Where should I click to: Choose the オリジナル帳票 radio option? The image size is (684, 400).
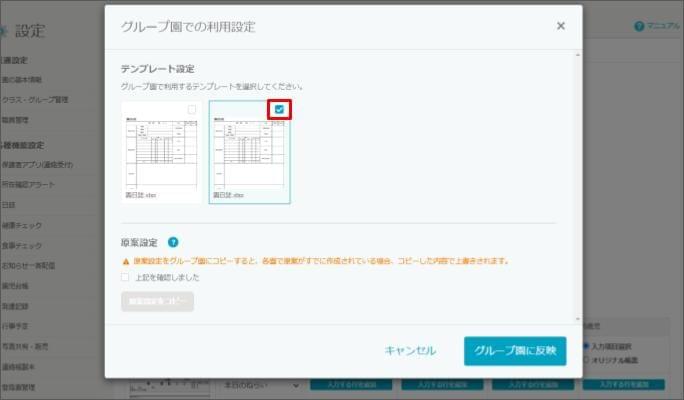pyautogui.click(x=586, y=359)
